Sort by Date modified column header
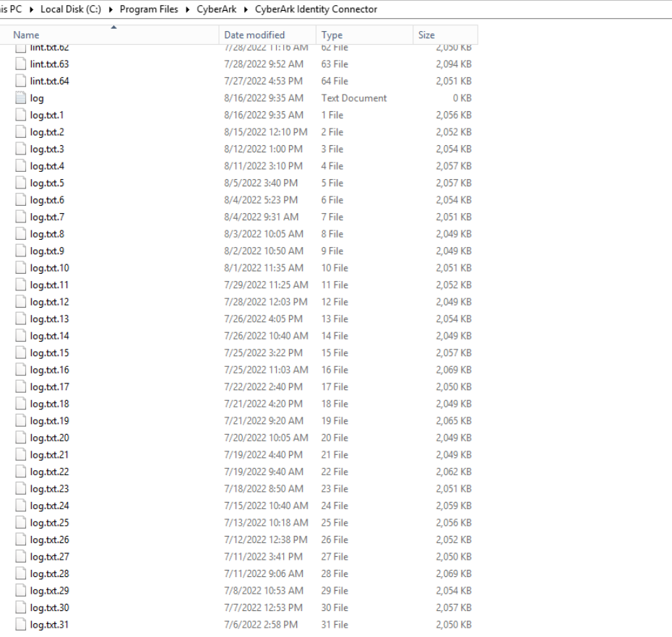The width and height of the screenshot is (672, 637). coord(254,35)
